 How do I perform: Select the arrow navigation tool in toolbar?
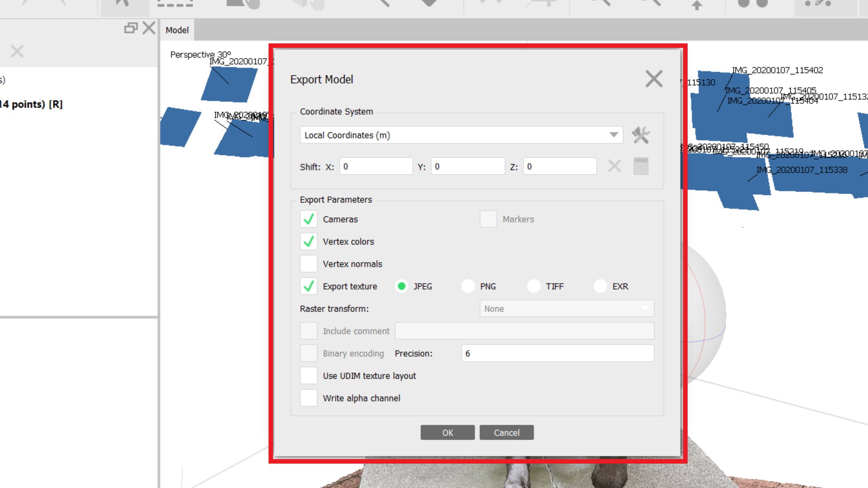pyautogui.click(x=123, y=4)
